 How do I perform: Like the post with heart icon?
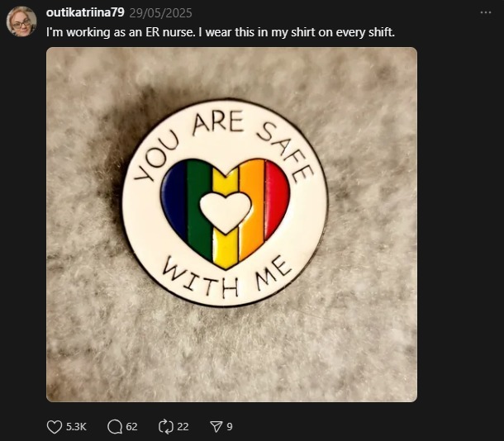(55, 427)
